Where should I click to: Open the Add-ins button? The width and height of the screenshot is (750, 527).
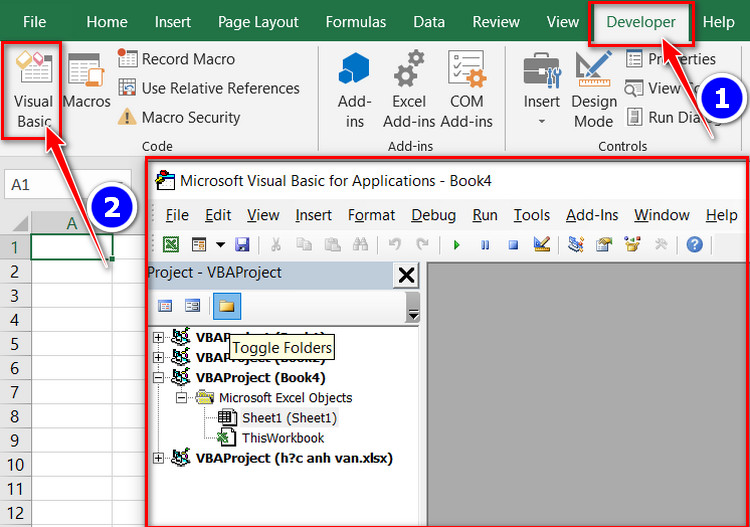[x=354, y=90]
